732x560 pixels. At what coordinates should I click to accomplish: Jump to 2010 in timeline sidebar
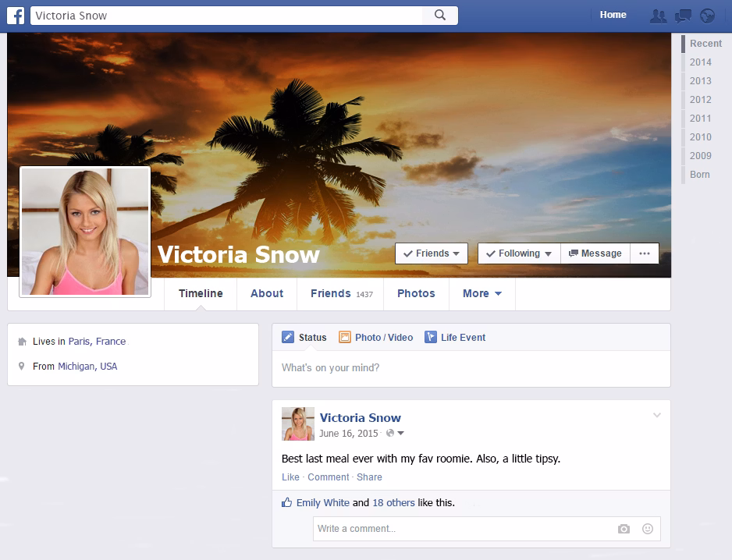coord(700,136)
